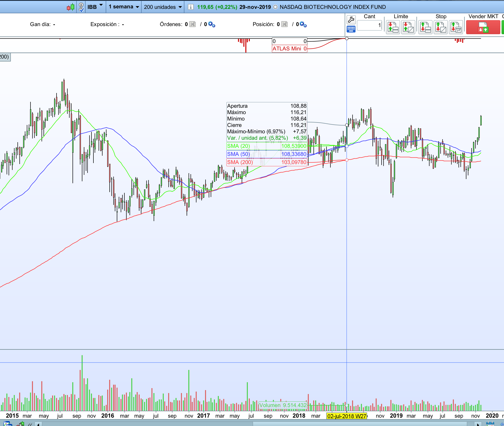Open Órdenes gear settings menu
The image size is (504, 426).
point(211,24)
